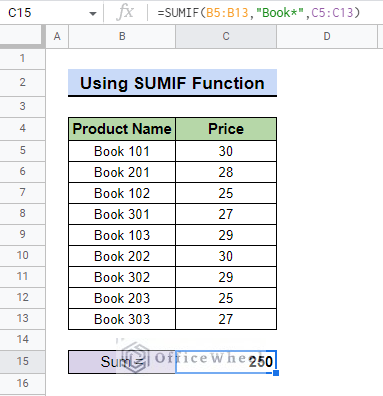Screen dimensions: 383x396
Task: Select cell 'Book 103'
Action: pyautogui.click(x=122, y=235)
